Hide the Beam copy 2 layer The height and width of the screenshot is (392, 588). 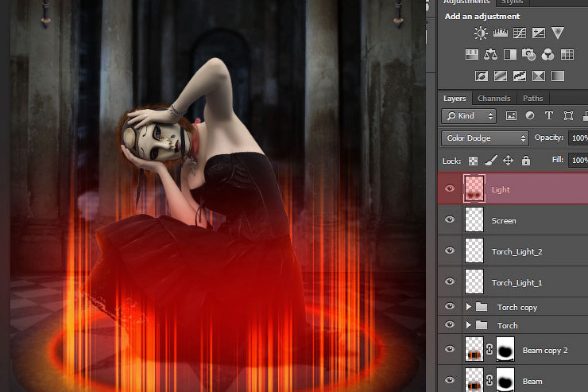click(x=451, y=350)
